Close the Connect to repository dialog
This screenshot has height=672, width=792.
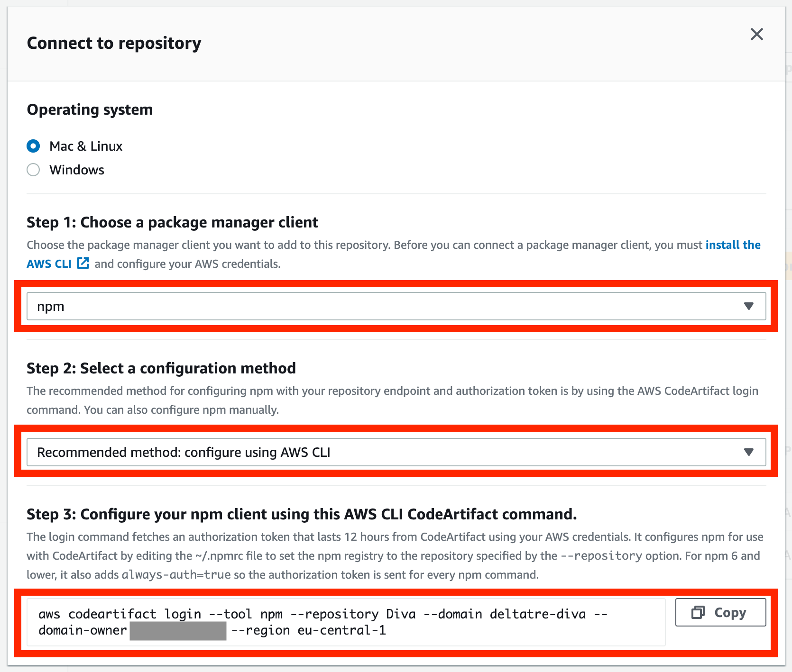(x=756, y=34)
